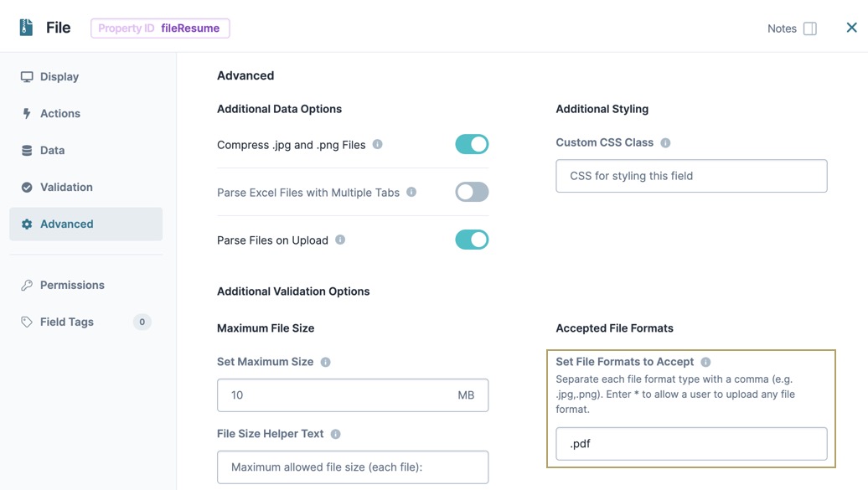Turn off Parse Files on Upload toggle

pos(472,240)
